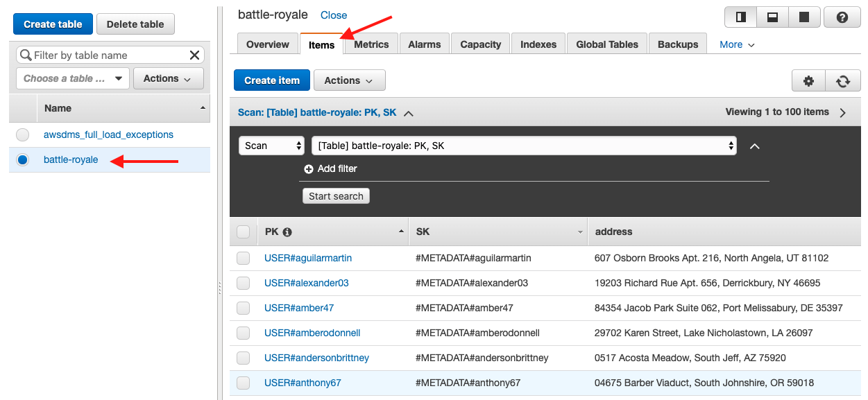868x400 pixels.
Task: Open the USER#aguilarmartin item link
Action: 308,258
